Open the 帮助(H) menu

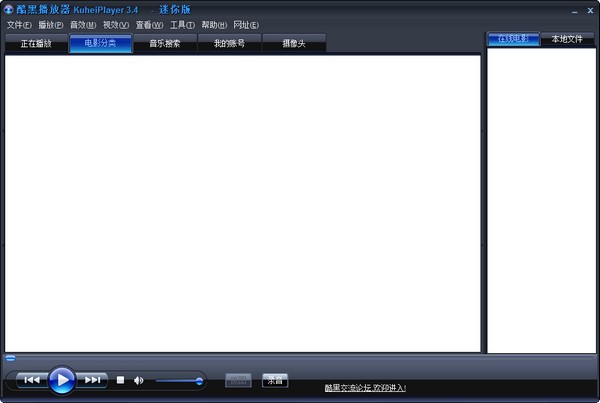click(214, 24)
